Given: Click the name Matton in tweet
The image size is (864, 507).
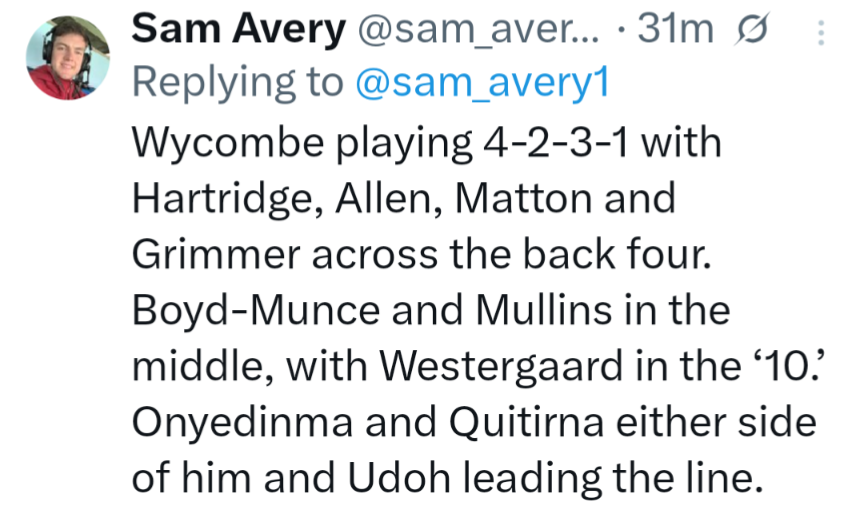Looking at the screenshot, I should (x=523, y=198).
